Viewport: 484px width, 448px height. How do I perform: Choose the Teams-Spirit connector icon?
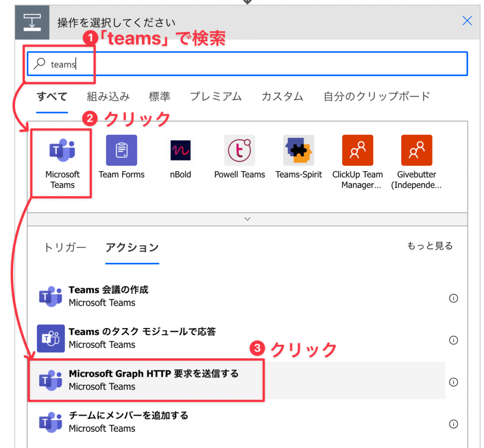[x=299, y=150]
